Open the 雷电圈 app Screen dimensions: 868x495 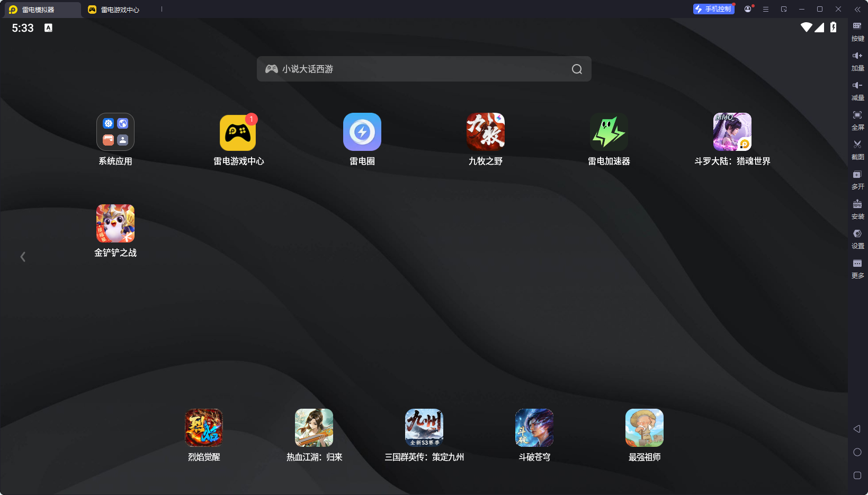click(x=362, y=132)
